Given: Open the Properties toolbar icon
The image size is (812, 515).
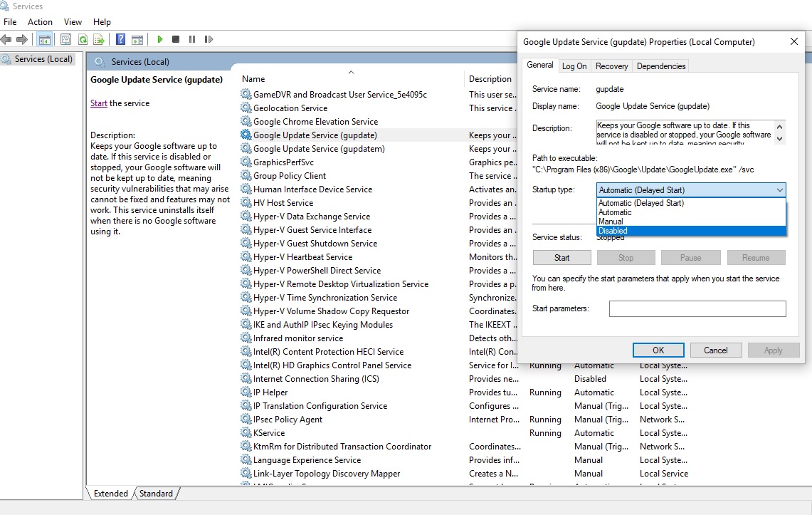Looking at the screenshot, I should [x=65, y=39].
